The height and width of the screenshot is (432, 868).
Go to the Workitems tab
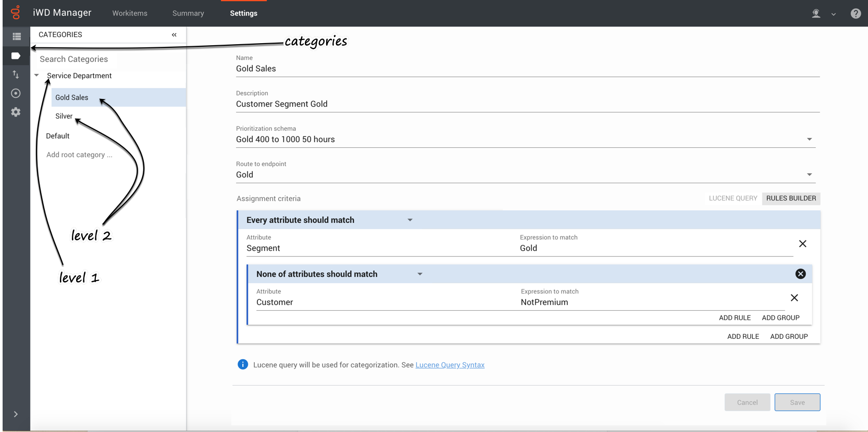[x=130, y=14]
